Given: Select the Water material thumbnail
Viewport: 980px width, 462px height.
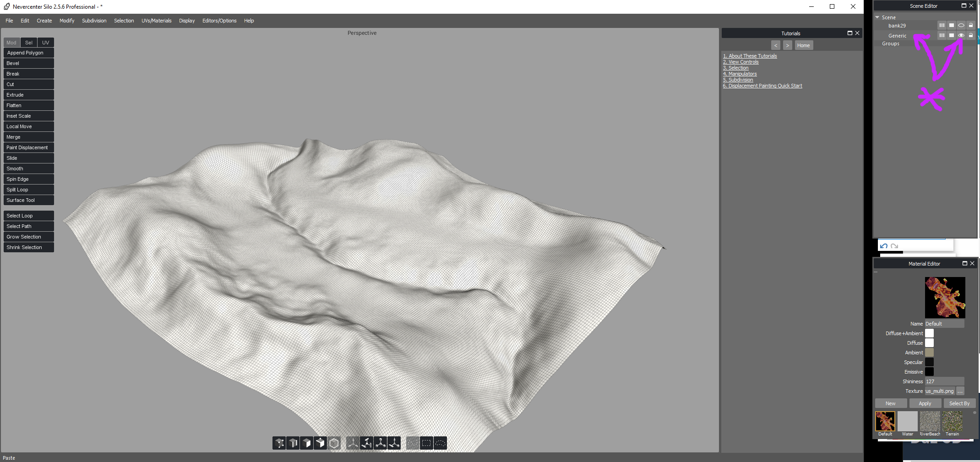Looking at the screenshot, I should coord(908,421).
